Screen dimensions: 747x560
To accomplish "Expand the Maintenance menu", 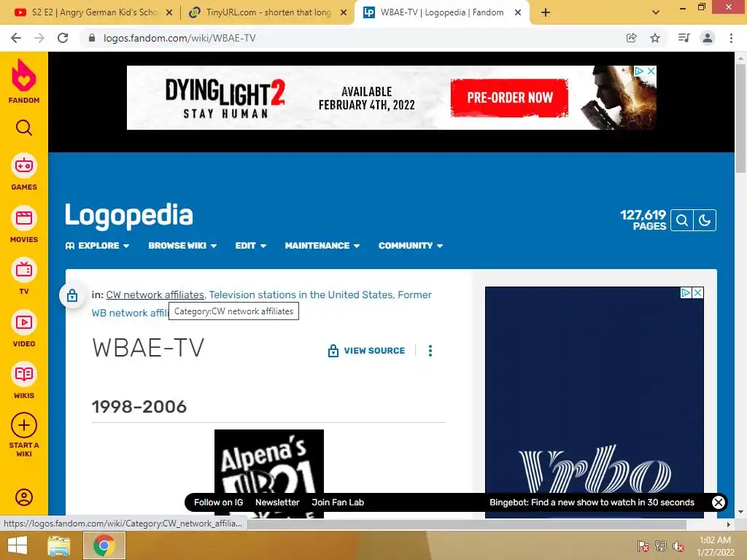I will click(322, 246).
